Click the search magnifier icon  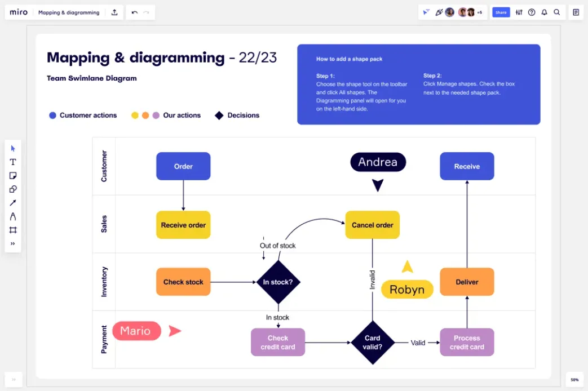tap(557, 12)
